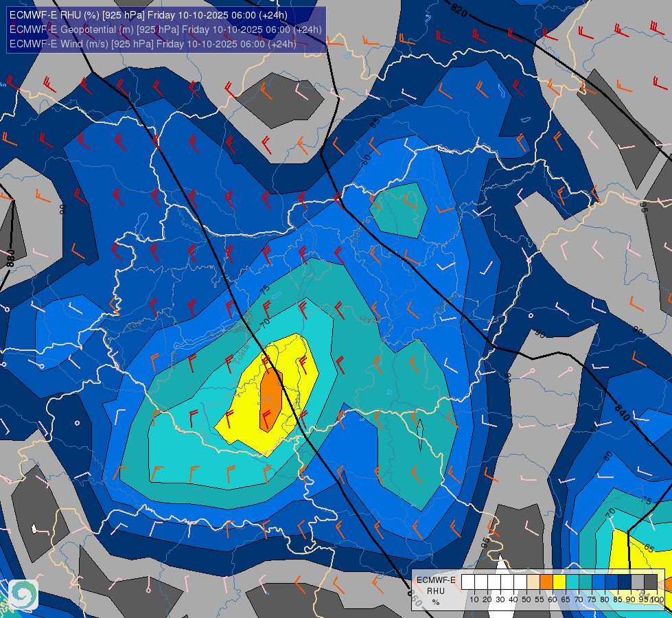Screen dimensions: 672x618
Task: Click the legend tick label '10'
Action: (x=474, y=599)
